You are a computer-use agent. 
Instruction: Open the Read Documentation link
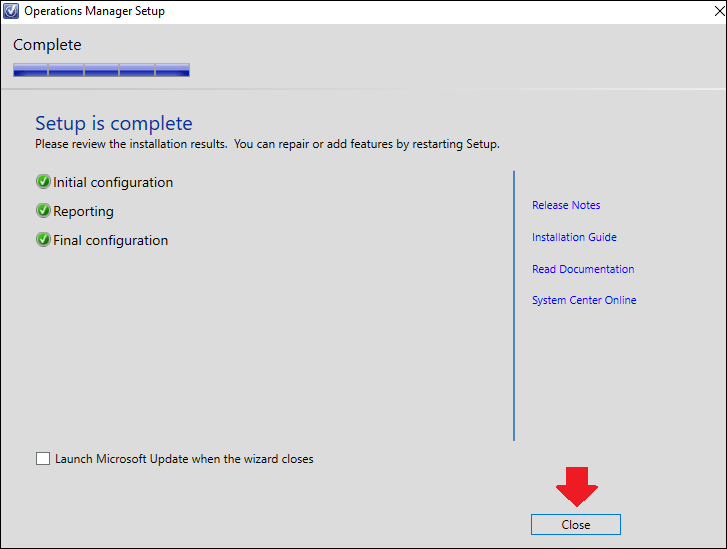coord(583,269)
